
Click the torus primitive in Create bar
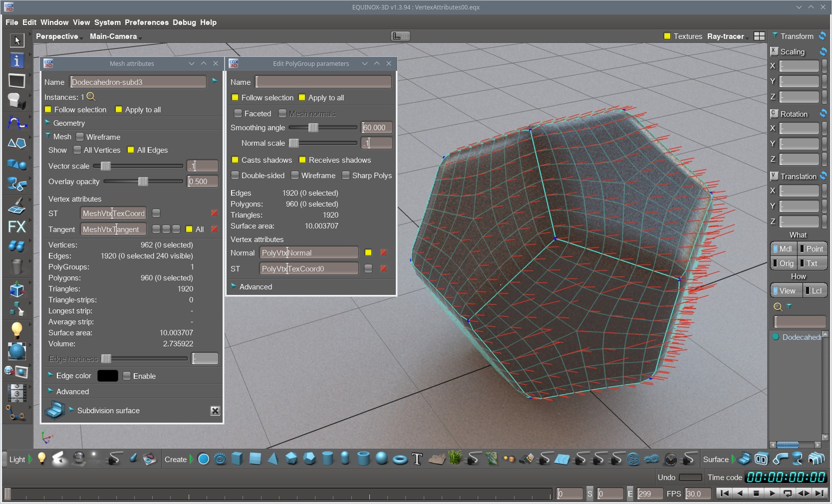click(x=399, y=459)
